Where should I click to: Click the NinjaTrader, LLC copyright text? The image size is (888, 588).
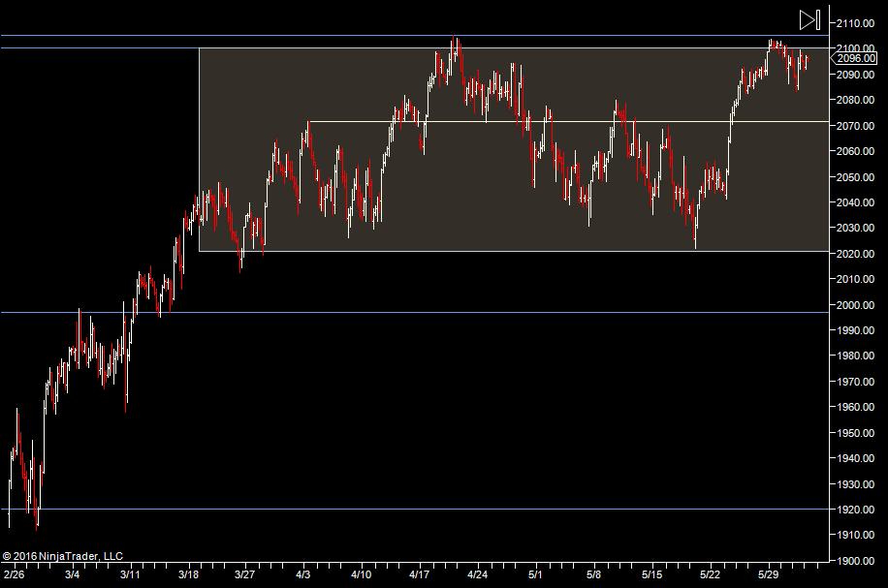tap(63, 556)
